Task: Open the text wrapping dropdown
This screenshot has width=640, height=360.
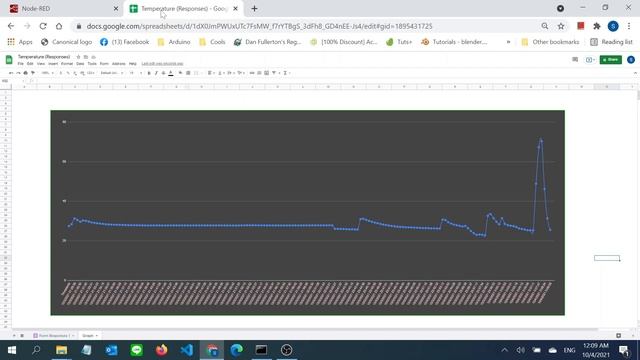Action: [x=231, y=73]
